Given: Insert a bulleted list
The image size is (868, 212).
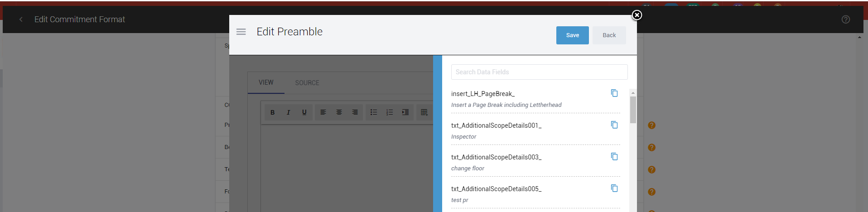Looking at the screenshot, I should tap(374, 112).
